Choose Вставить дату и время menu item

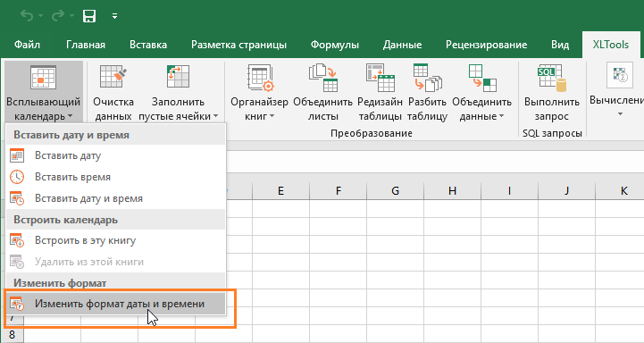(x=115, y=198)
